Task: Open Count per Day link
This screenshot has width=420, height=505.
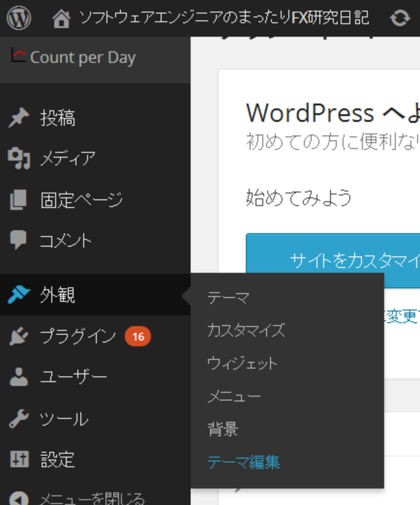Action: point(83,57)
